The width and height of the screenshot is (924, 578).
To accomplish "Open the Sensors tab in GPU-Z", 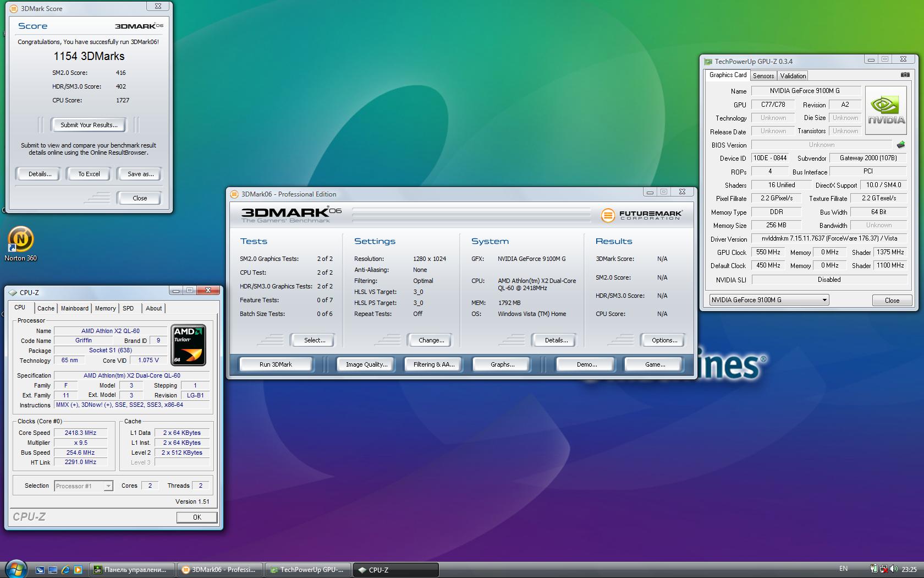I will (763, 76).
